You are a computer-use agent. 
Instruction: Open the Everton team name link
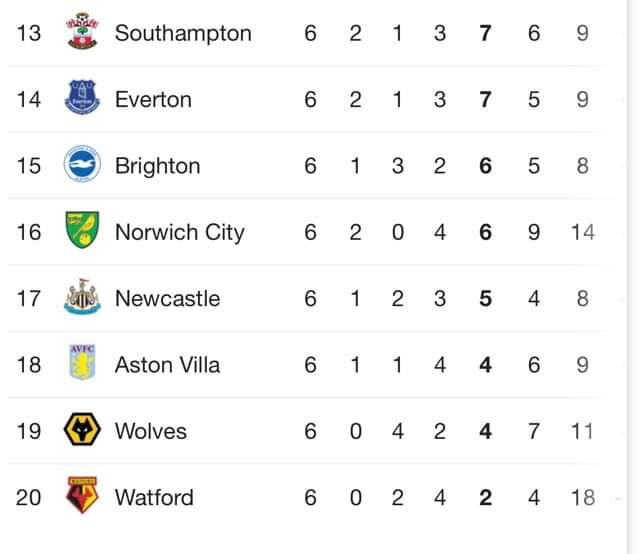click(153, 100)
